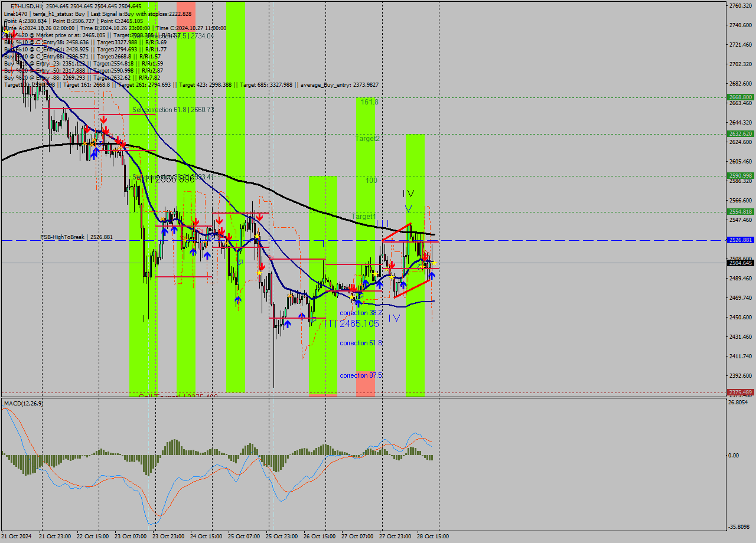Select the 'Target2' label on chart
Viewport: 756px width, 543px height.
click(367, 139)
